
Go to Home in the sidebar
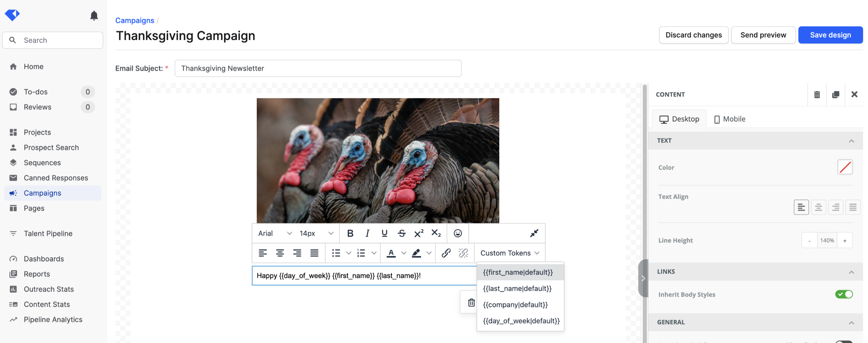(33, 66)
